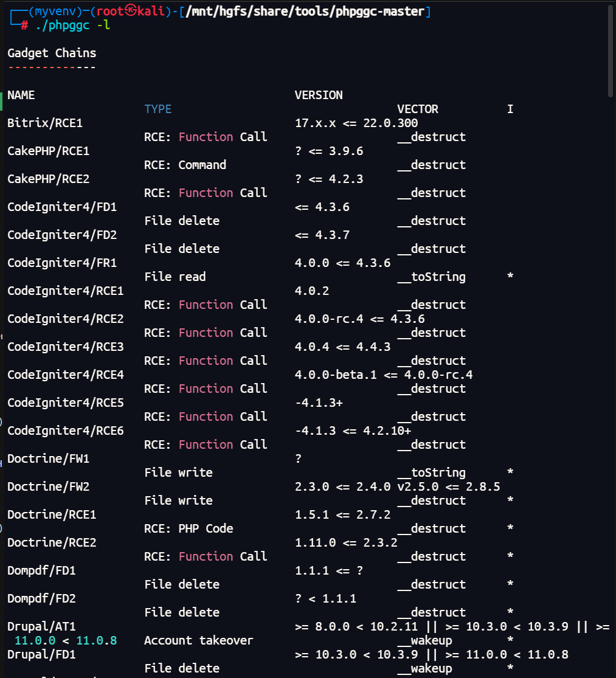Click version -4.1.3 <= 4.2.10+
This screenshot has height=678, width=616.
(x=353, y=431)
